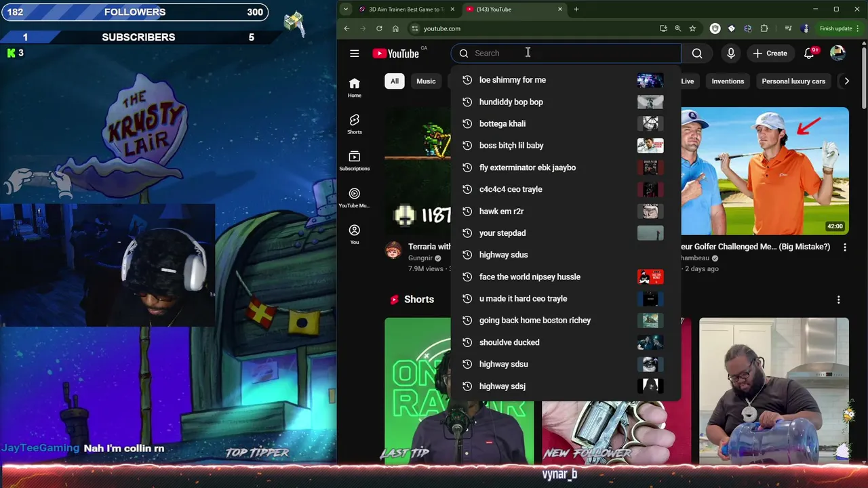Click the Gungnir channel avatar
This screenshot has width=868, height=488.
(393, 251)
